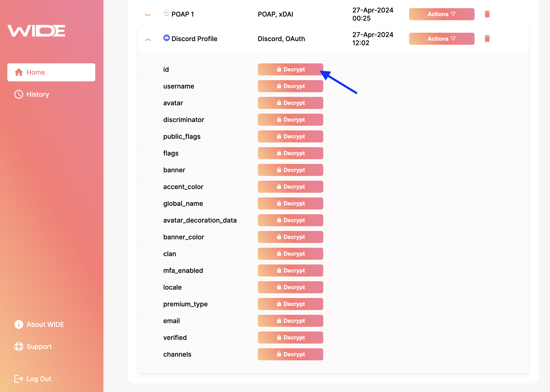
Task: Decrypt the discriminator field
Action: (291, 120)
